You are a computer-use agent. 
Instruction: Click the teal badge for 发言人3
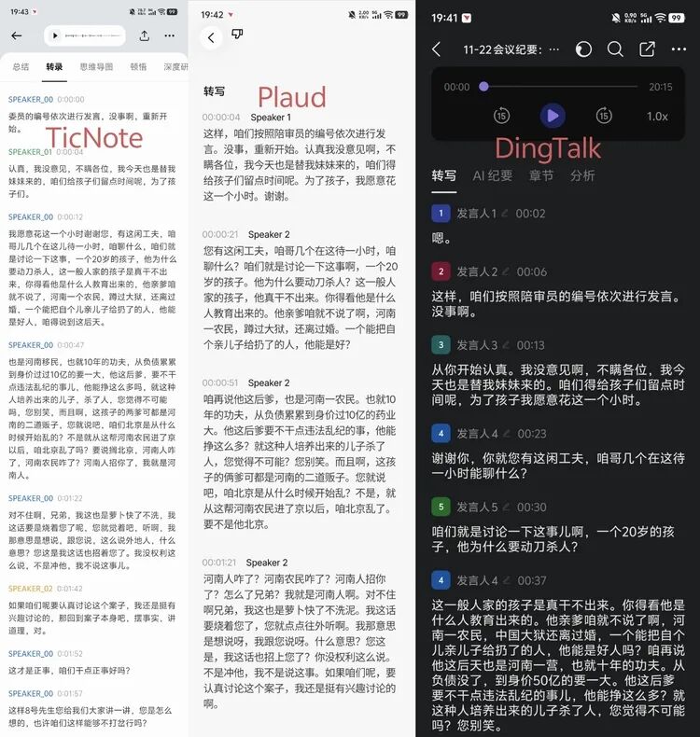pos(441,345)
